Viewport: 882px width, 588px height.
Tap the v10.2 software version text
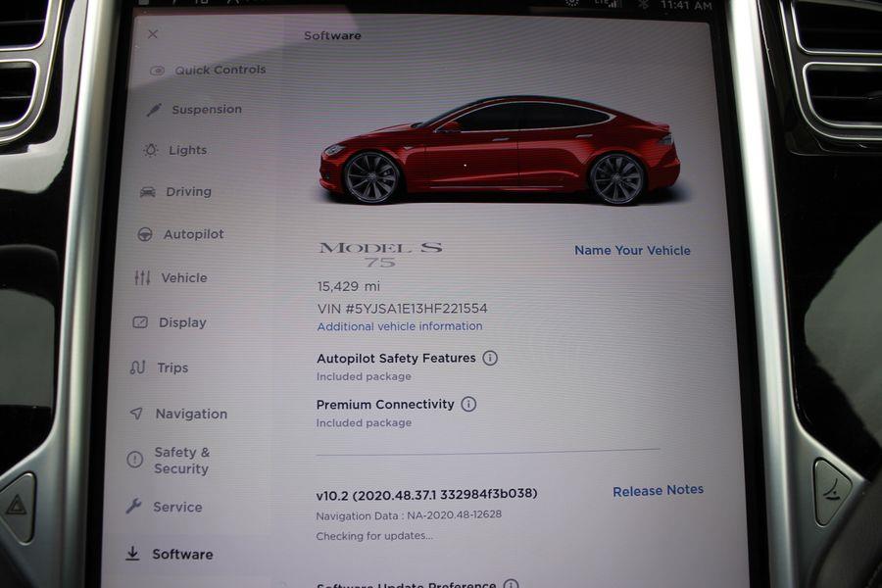tap(426, 495)
